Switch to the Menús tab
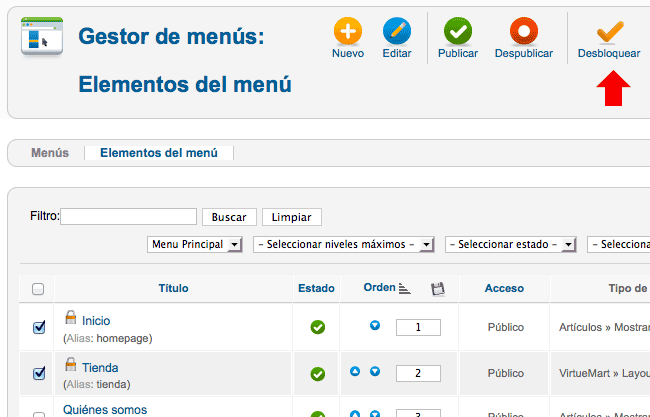 click(50, 153)
